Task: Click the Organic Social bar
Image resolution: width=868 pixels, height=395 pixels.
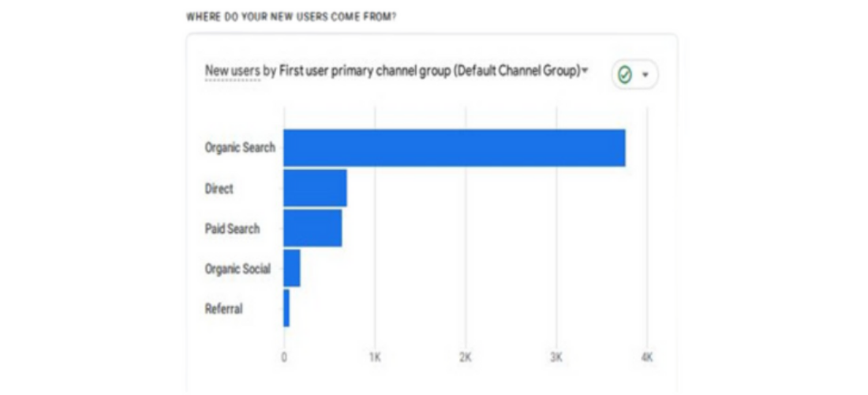Action: (x=292, y=268)
